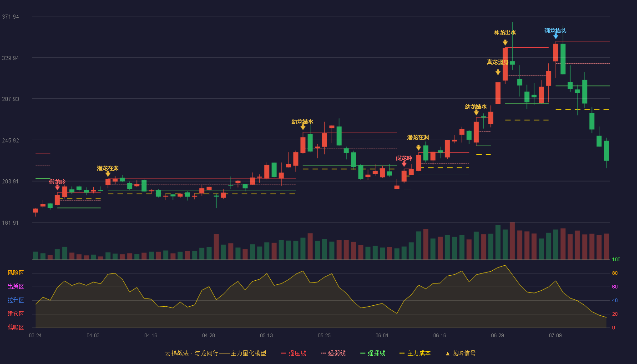
Task: Select the 神龙出水 signal label
Action: click(505, 33)
